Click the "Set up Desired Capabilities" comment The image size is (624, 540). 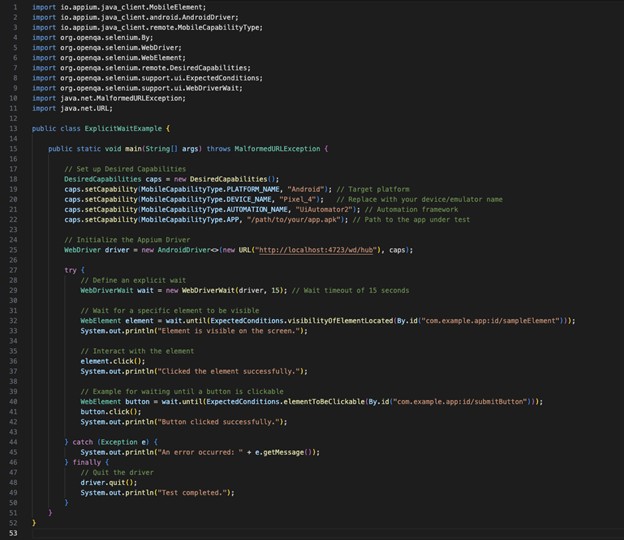click(x=125, y=169)
